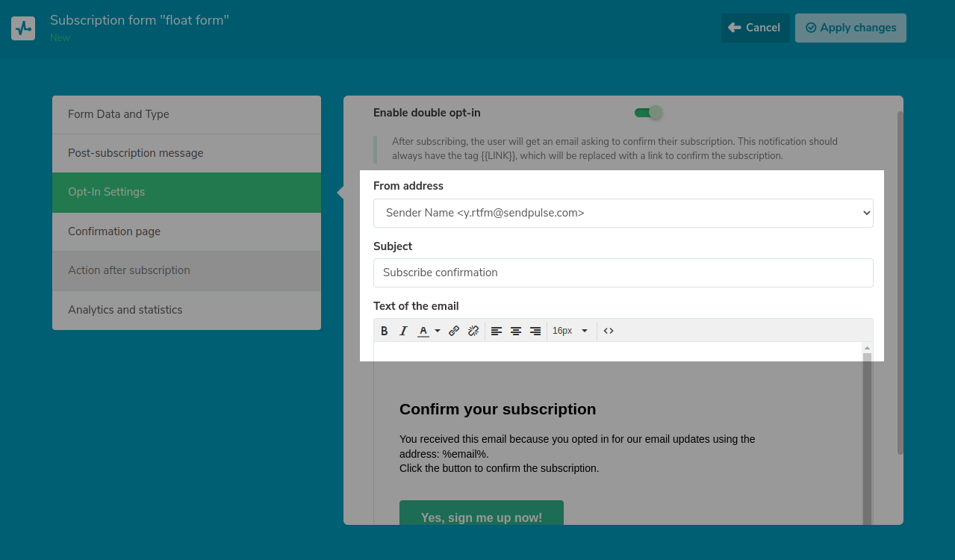Screen dimensions: 955x560
Task: Center align the email text
Action: pyautogui.click(x=516, y=331)
